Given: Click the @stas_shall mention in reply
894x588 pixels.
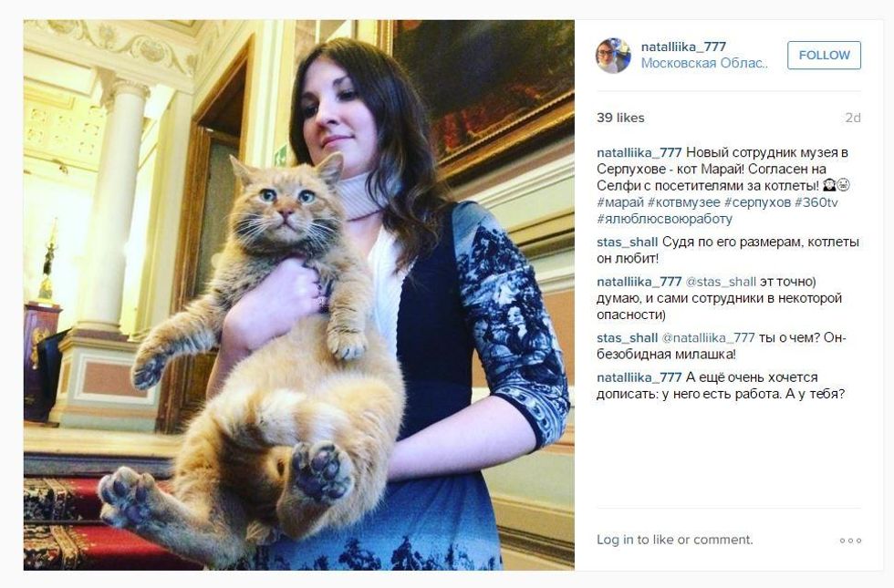Looking at the screenshot, I should pyautogui.click(x=721, y=282).
